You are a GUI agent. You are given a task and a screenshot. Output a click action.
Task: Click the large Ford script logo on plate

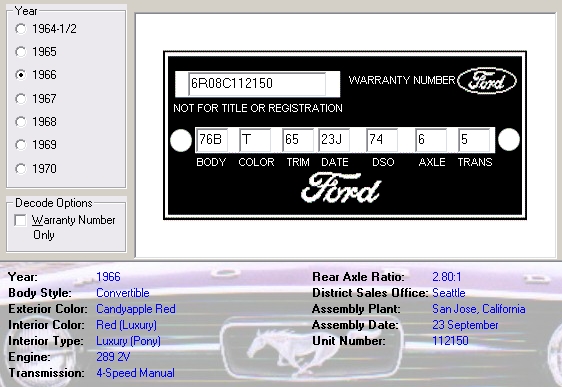341,188
